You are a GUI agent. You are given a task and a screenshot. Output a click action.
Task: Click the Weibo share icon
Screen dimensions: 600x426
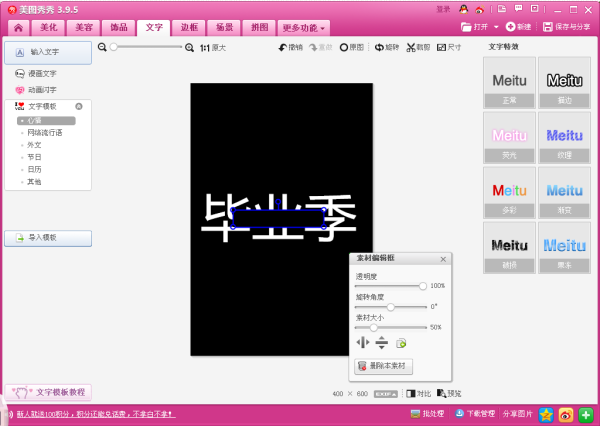566,413
